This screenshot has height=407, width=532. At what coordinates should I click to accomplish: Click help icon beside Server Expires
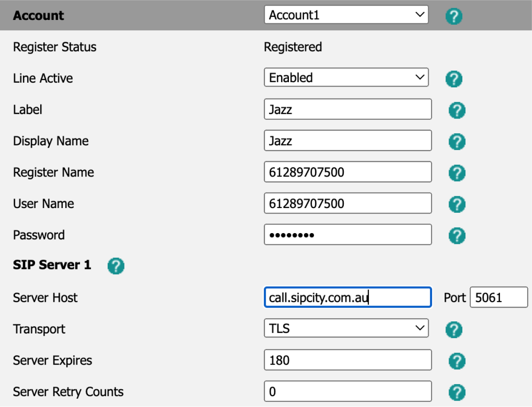pyautogui.click(x=457, y=361)
